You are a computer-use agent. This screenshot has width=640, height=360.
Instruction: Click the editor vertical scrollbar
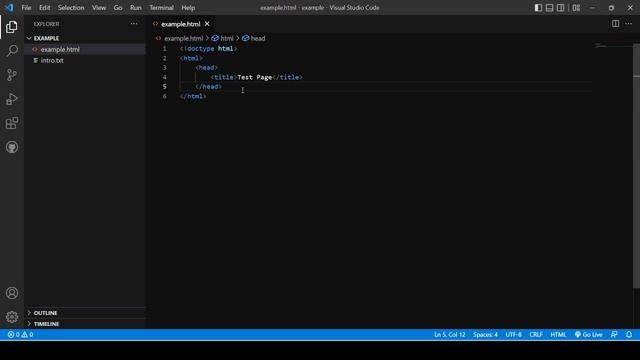click(x=636, y=165)
